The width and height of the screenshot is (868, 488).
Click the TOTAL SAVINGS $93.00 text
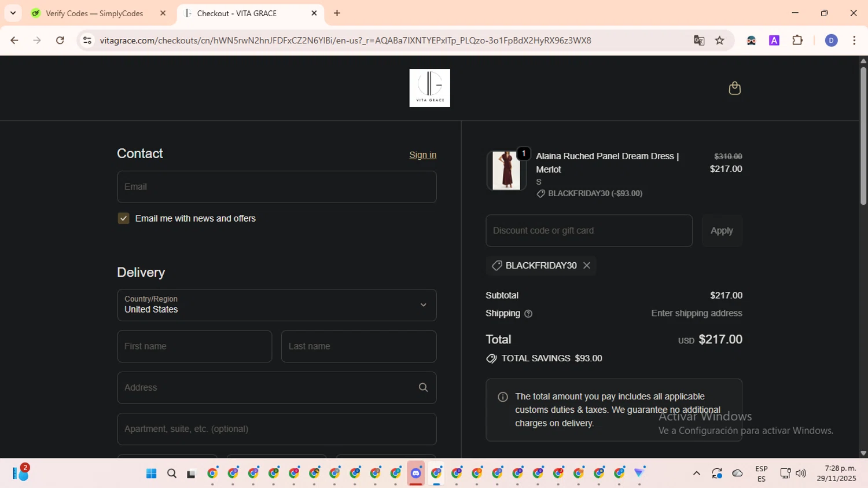coord(551,358)
